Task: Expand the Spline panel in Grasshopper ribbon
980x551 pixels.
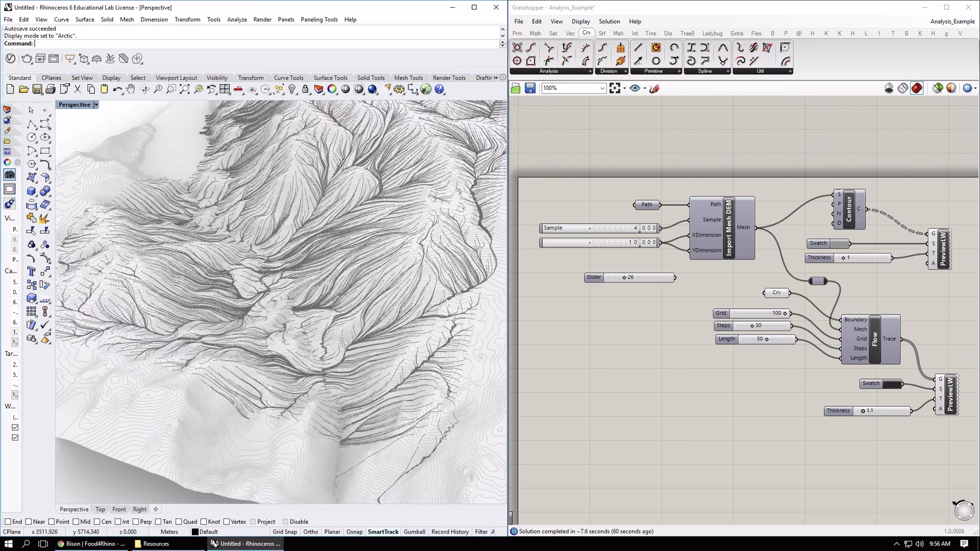Action: [x=728, y=71]
